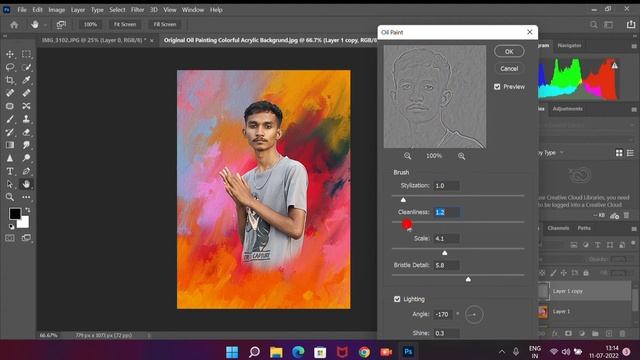Toggle the layer filter switch

[633, 244]
